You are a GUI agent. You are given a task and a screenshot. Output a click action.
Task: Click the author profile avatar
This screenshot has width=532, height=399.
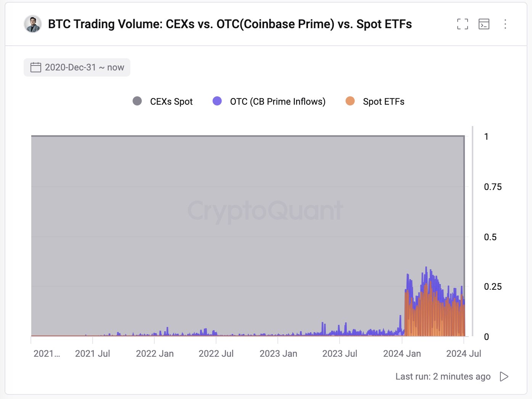tap(33, 24)
